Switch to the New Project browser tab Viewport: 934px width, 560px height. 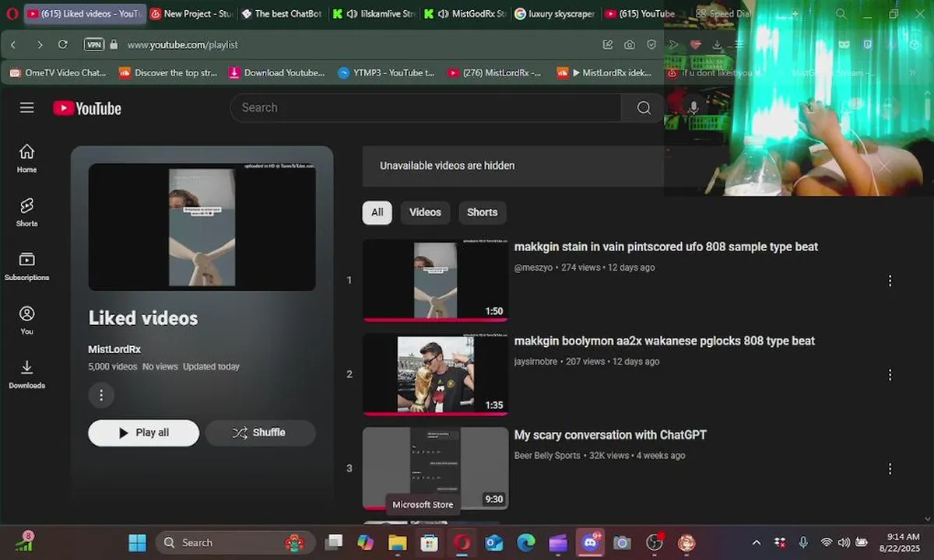(191, 14)
